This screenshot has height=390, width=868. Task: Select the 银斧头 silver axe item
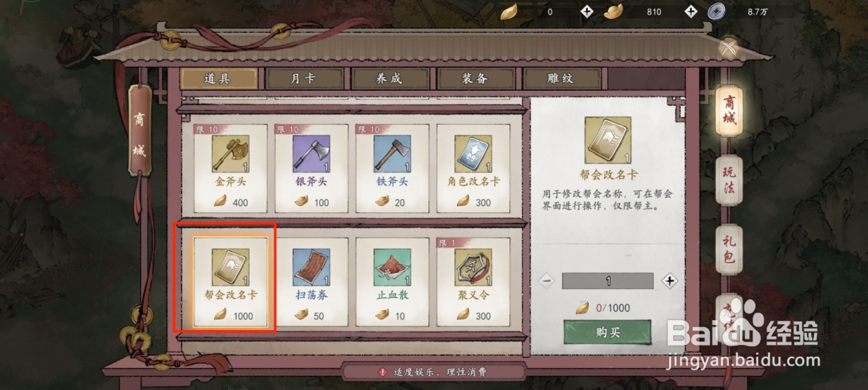pyautogui.click(x=311, y=169)
